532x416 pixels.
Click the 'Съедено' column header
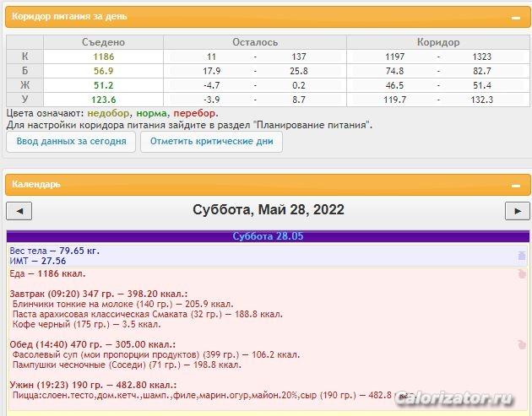pos(104,42)
